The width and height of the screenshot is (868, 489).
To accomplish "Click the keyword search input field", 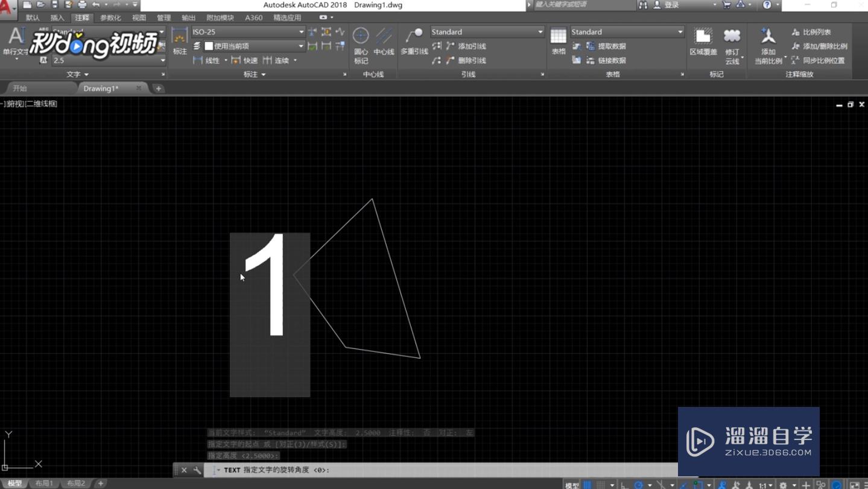I will (x=584, y=5).
